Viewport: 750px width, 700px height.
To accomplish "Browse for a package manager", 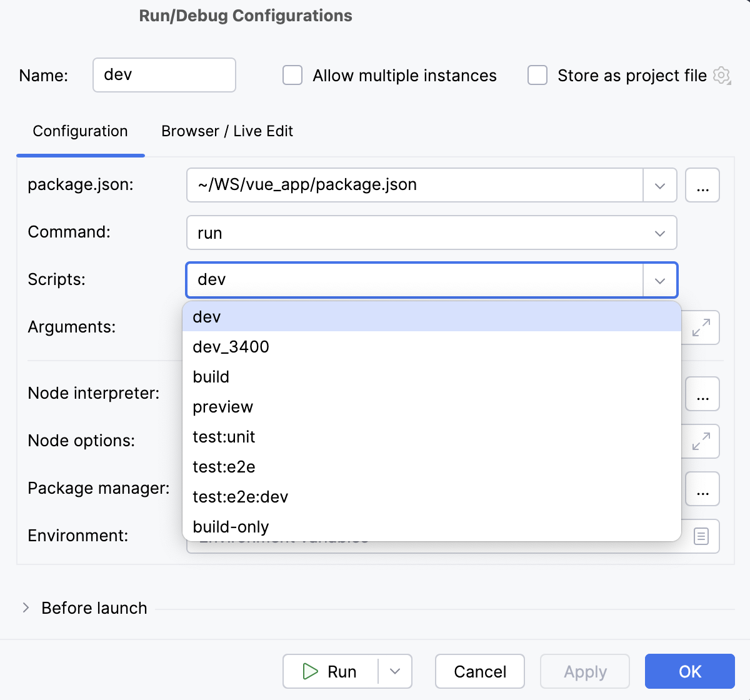I will (702, 489).
